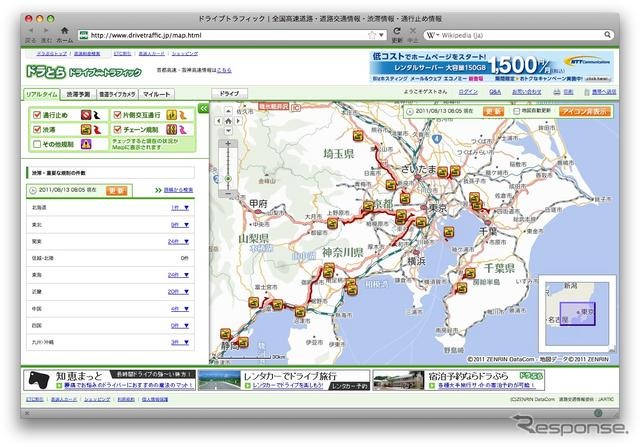
Task: Uncheck the 片側交互通行 checkbox
Action: [x=118, y=115]
